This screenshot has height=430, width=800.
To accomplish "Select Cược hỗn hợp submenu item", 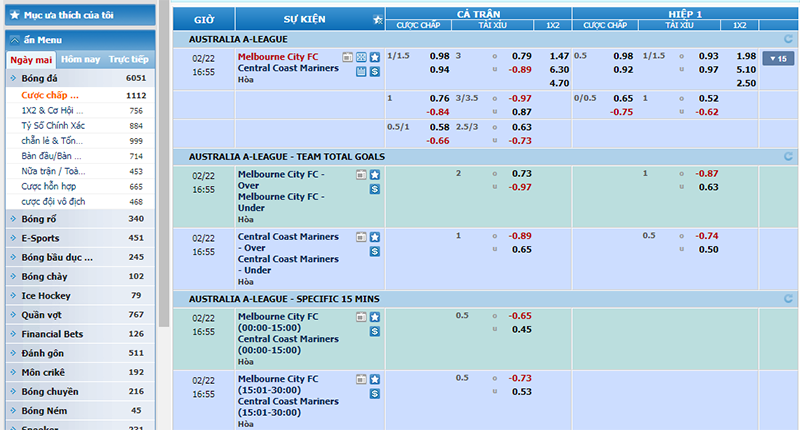I will [x=80, y=187].
